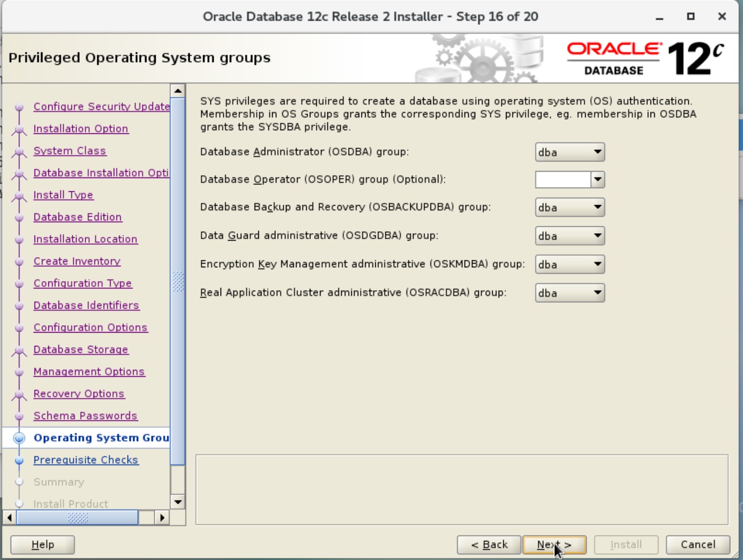The image size is (743, 560).
Task: Click the Database Storage step bullet icon
Action: [19, 351]
